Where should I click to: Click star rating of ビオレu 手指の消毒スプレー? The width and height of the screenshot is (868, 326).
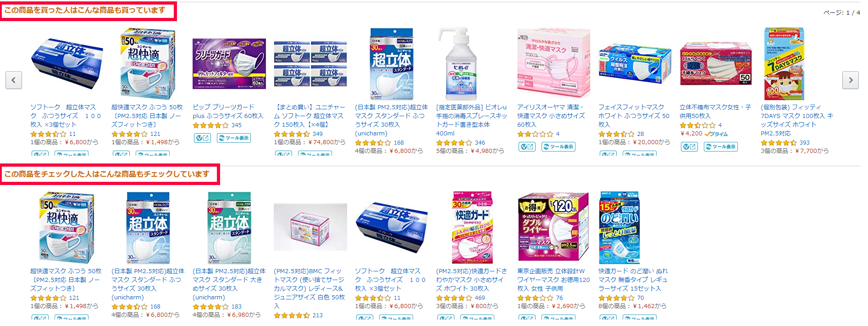tap(454, 143)
